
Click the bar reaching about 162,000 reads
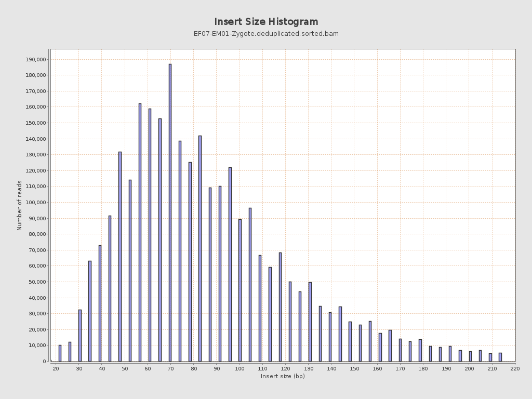click(140, 232)
